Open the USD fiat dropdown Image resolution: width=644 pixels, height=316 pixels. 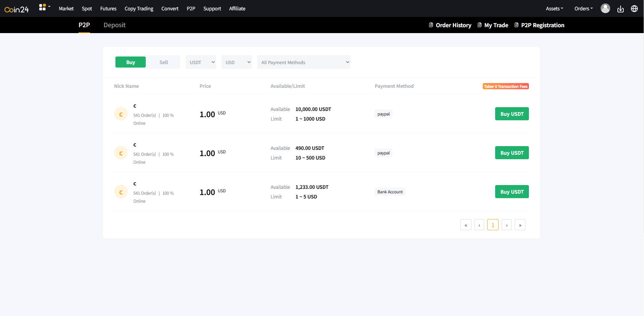(236, 62)
